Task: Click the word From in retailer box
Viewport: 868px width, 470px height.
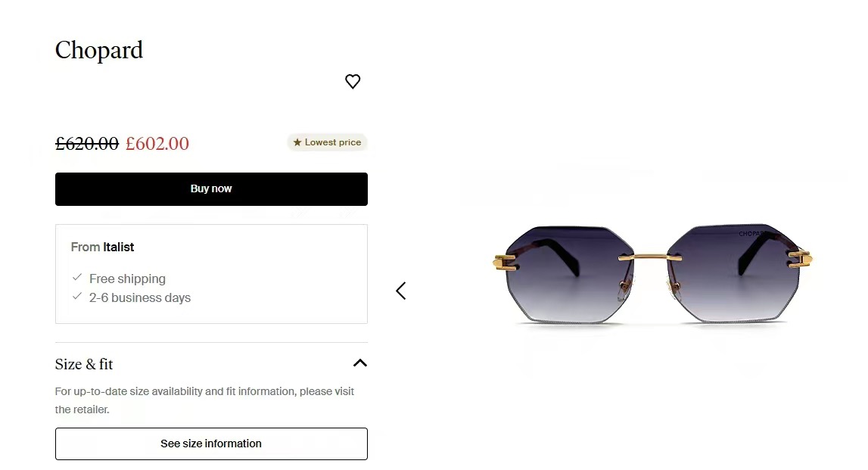Action: coord(86,247)
